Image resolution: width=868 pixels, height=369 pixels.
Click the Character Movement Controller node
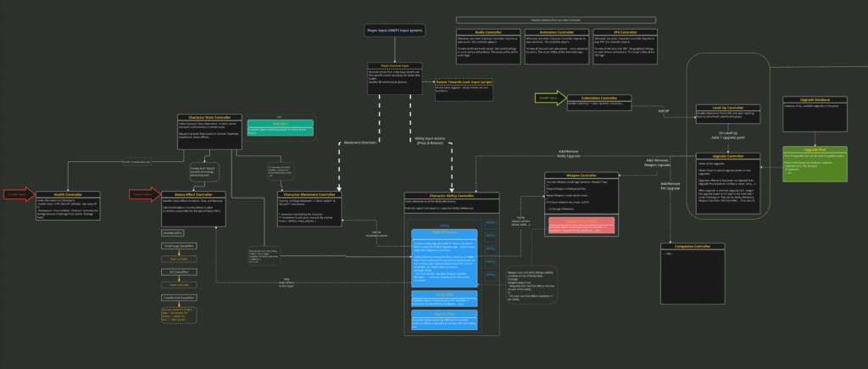click(309, 209)
